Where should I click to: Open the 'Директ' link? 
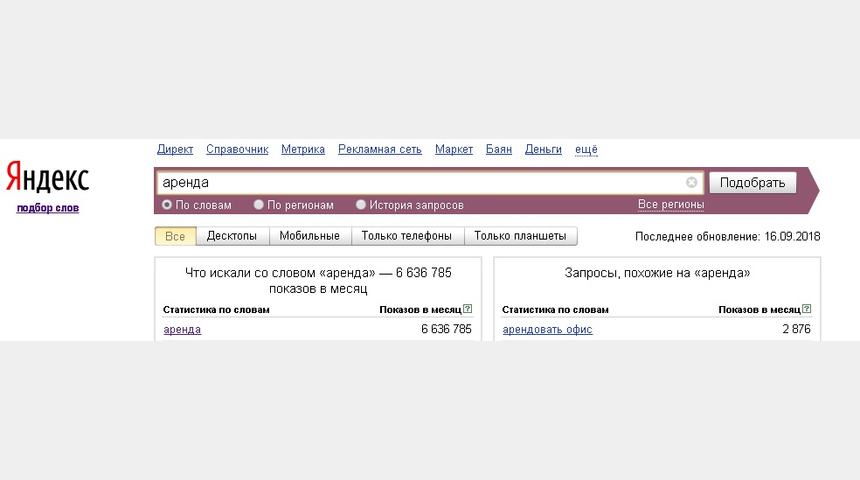pyautogui.click(x=175, y=149)
